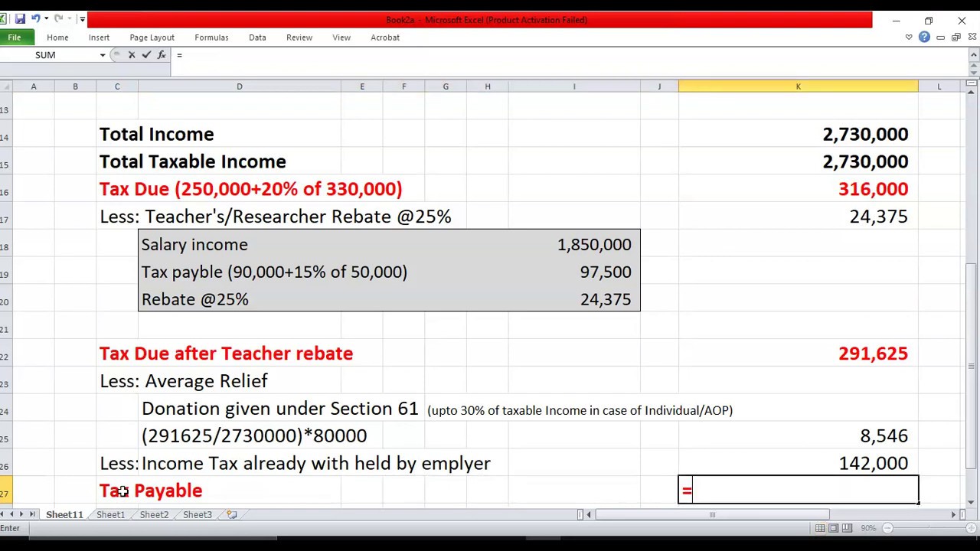The image size is (980, 551).
Task: Select the 8,546 average relief value
Action: pos(884,436)
